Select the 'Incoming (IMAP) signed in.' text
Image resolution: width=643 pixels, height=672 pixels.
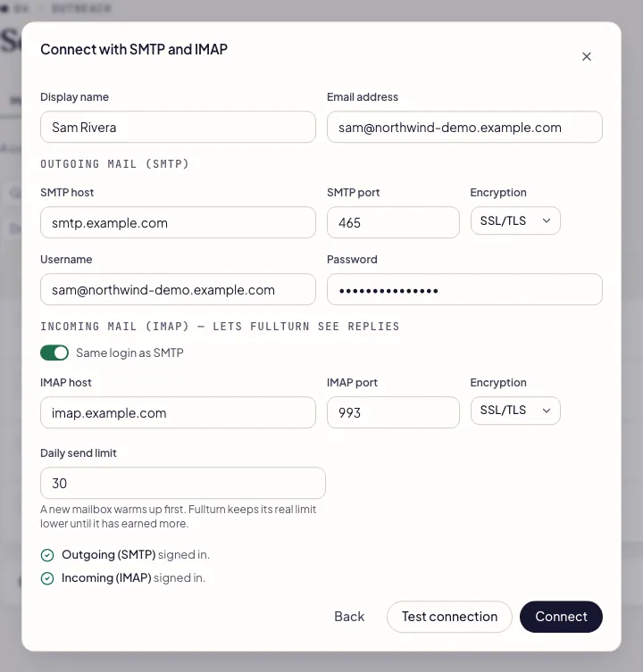[x=133, y=577]
